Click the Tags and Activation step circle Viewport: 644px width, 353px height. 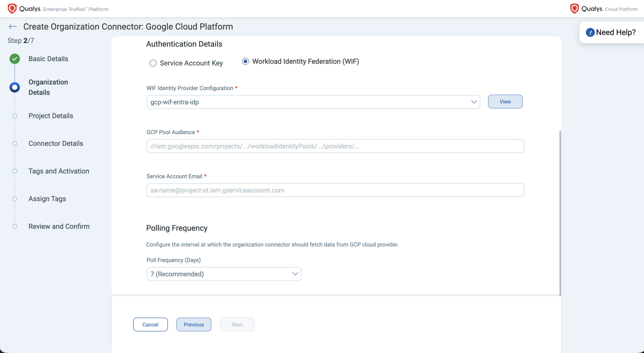tap(15, 171)
